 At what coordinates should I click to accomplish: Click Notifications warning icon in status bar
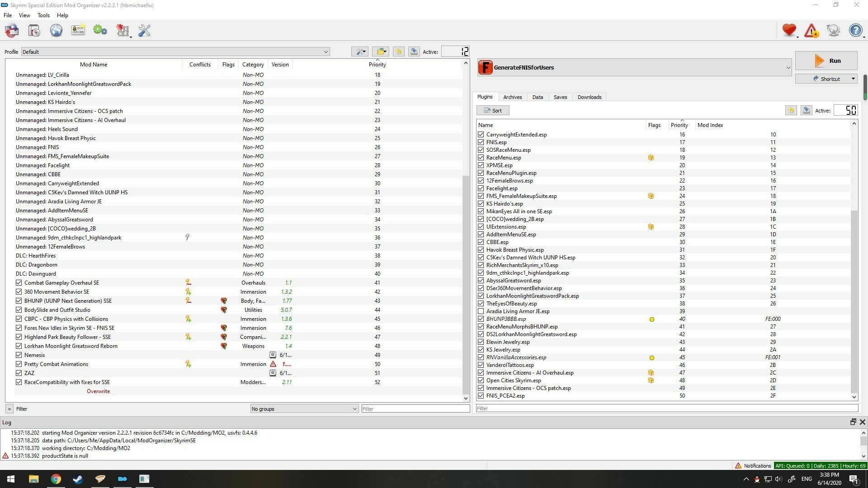[738, 465]
